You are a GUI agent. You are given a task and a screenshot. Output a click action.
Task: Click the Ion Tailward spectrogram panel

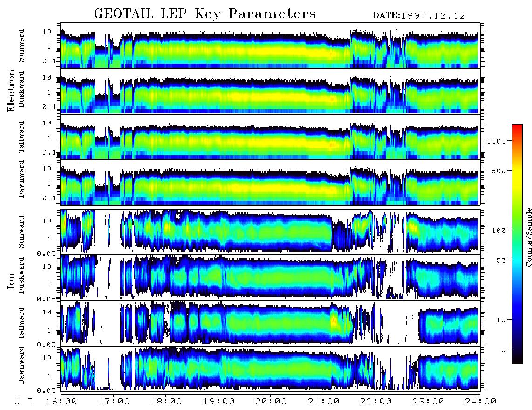click(270, 323)
